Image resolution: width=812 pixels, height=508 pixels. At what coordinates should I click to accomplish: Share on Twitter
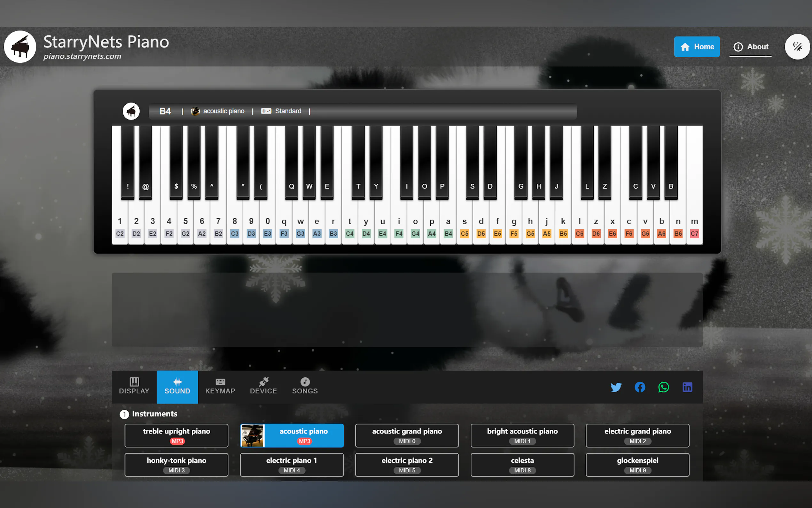pyautogui.click(x=616, y=387)
